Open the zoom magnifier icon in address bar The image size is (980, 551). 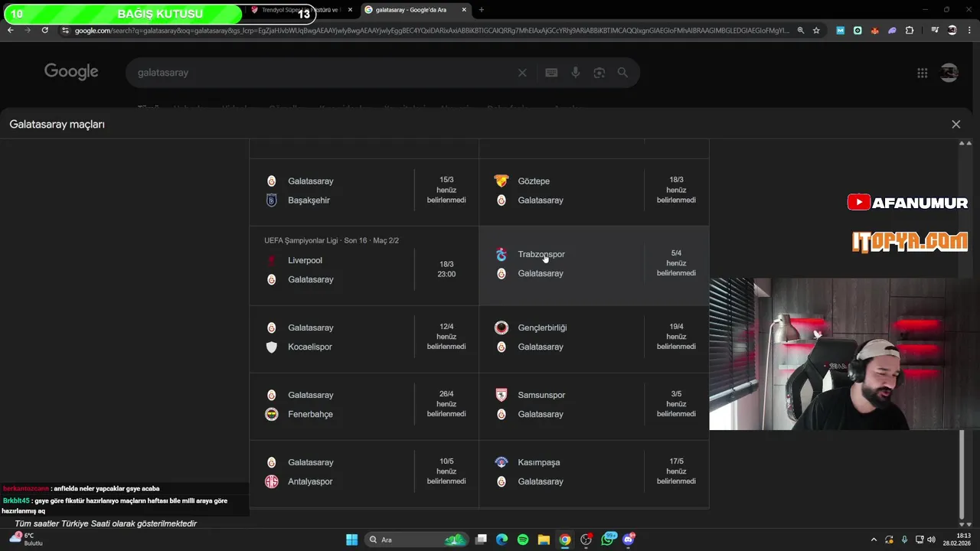pos(801,31)
